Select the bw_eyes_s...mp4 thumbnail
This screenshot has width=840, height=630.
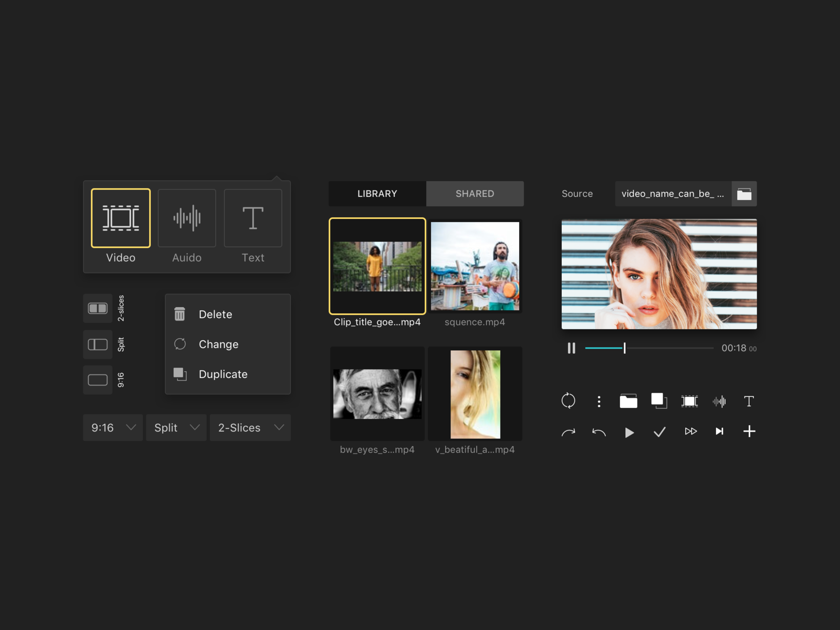point(377,394)
